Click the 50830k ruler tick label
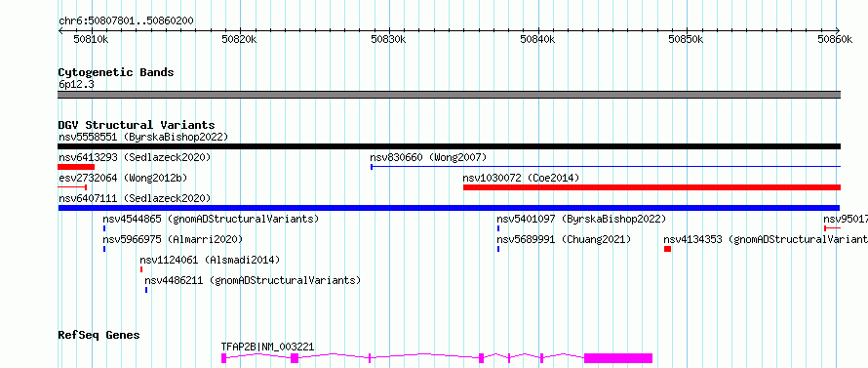Image resolution: width=868 pixels, height=368 pixels. pyautogui.click(x=388, y=39)
